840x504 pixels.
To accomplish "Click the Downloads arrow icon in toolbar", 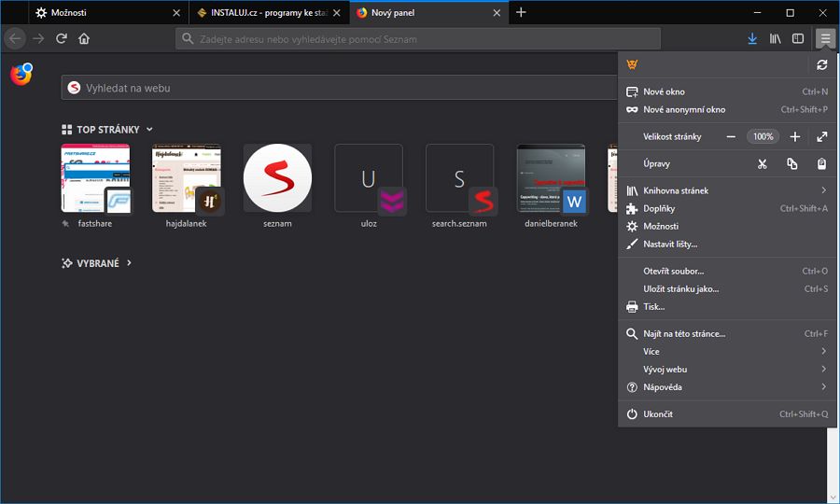I will 752,38.
